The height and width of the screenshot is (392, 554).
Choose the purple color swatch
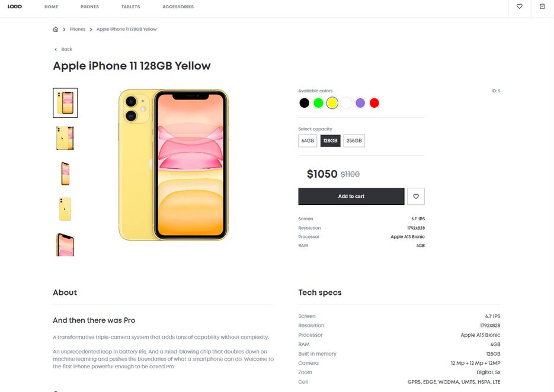360,103
